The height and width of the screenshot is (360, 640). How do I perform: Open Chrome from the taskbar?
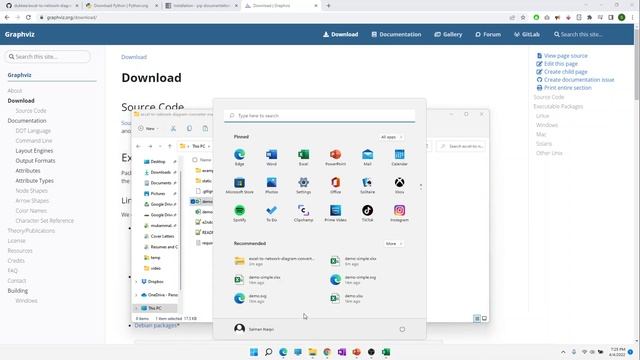point(327,352)
